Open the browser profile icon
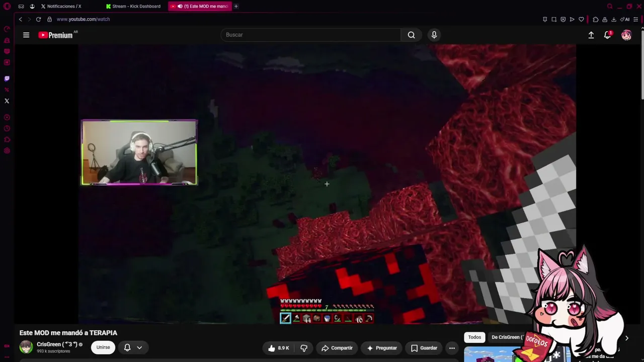The image size is (644, 362). point(605,20)
